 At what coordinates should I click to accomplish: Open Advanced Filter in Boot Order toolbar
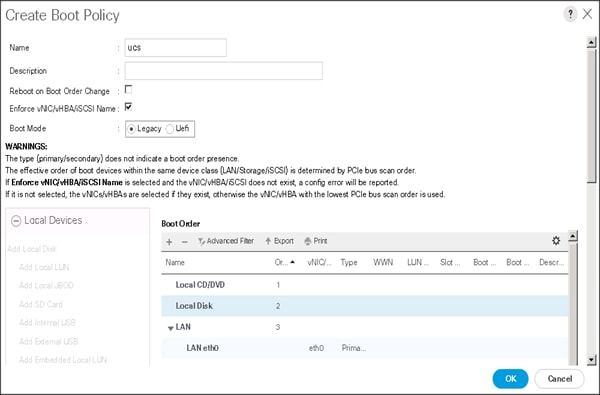(226, 241)
